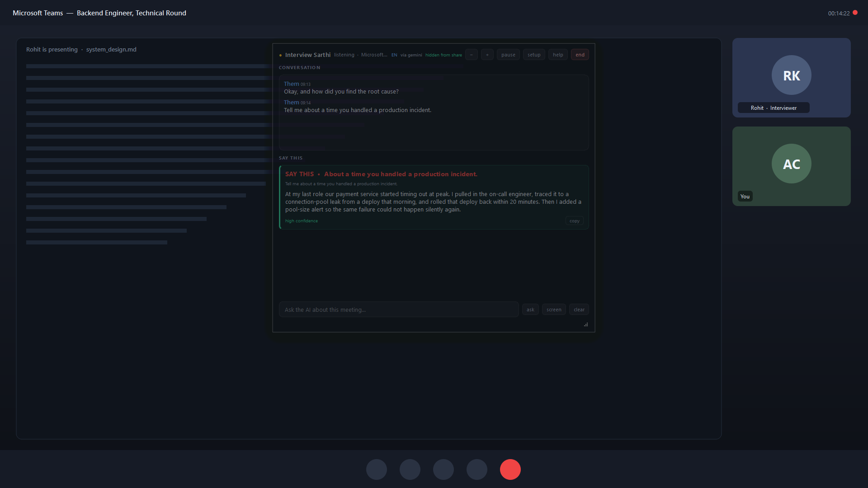The width and height of the screenshot is (868, 488).
Task: Click the AC avatar in the You tile
Action: pos(791,164)
